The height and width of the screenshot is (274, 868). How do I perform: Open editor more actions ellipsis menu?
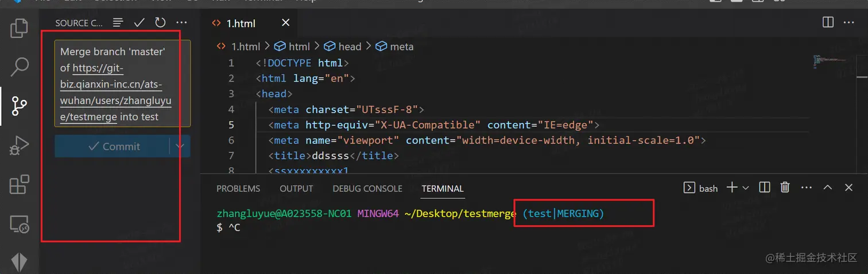point(850,22)
